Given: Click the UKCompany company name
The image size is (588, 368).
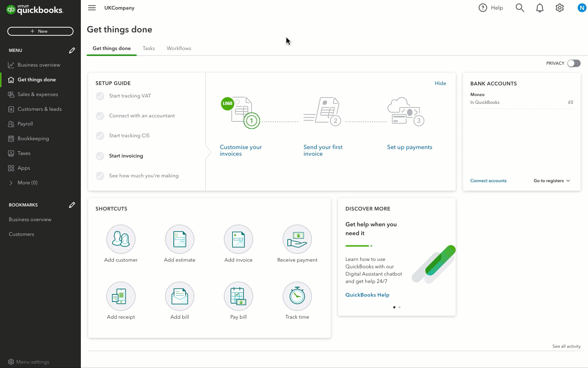Looking at the screenshot, I should coord(119,8).
